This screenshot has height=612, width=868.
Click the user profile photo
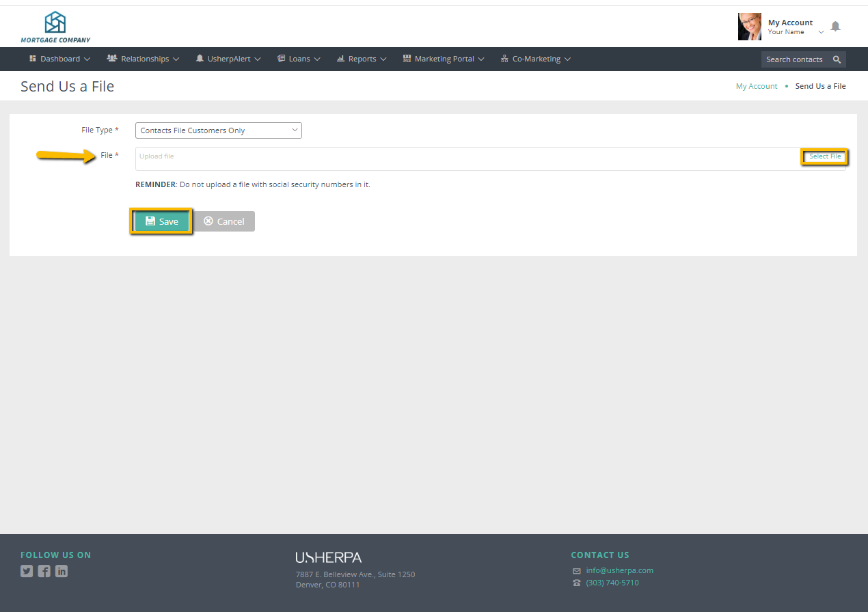coord(749,27)
